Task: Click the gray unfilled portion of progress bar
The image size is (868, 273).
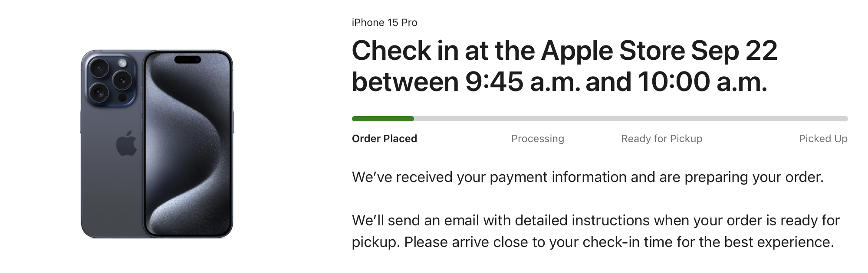Action: click(631, 119)
